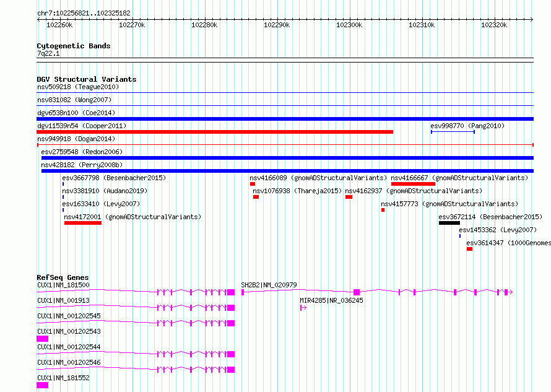
Task: Open the CUX1|NM_181500 transcript label
Action: click(x=63, y=285)
